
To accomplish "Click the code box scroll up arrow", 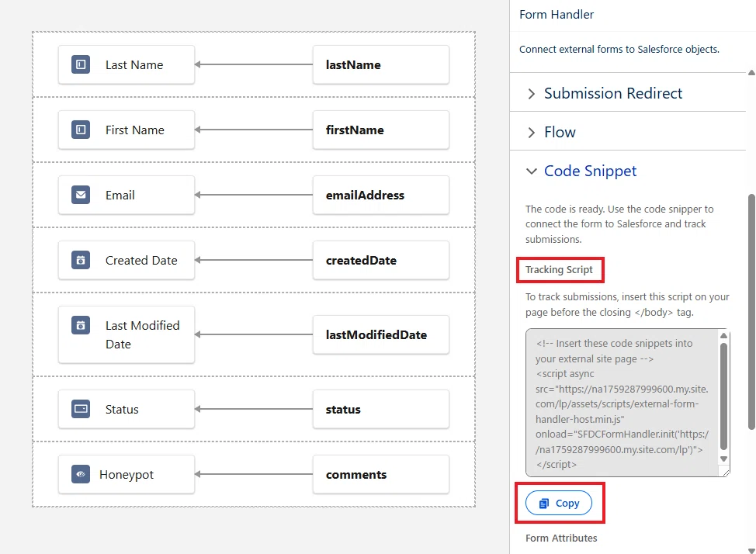I will pos(723,336).
